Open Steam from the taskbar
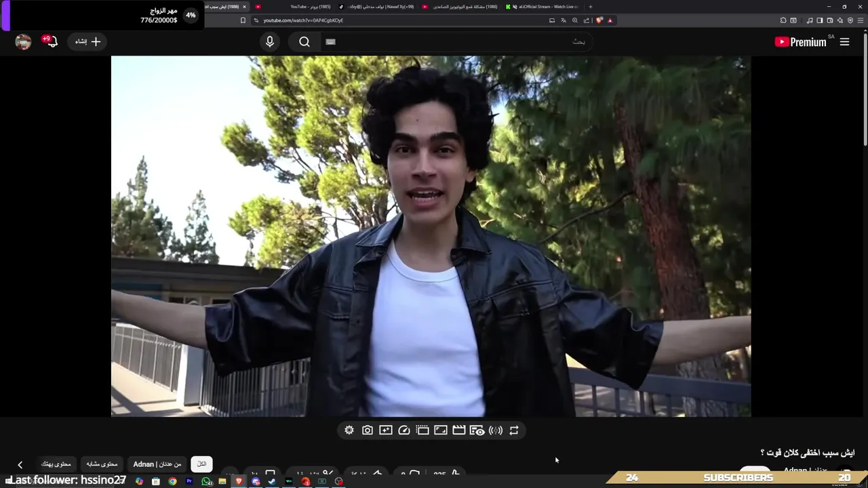The width and height of the screenshot is (868, 488). click(x=271, y=481)
